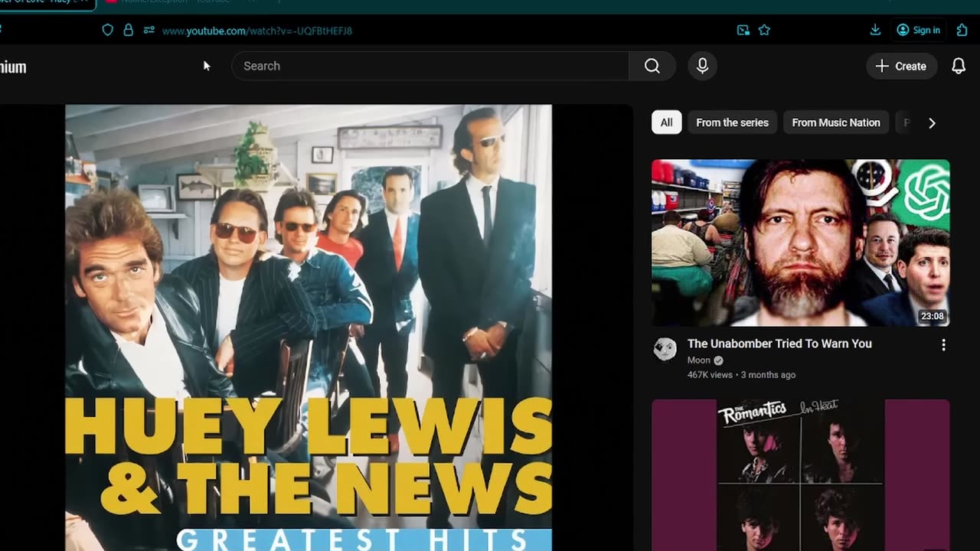Open the notifications bell
The height and width of the screenshot is (551, 980).
point(959,66)
